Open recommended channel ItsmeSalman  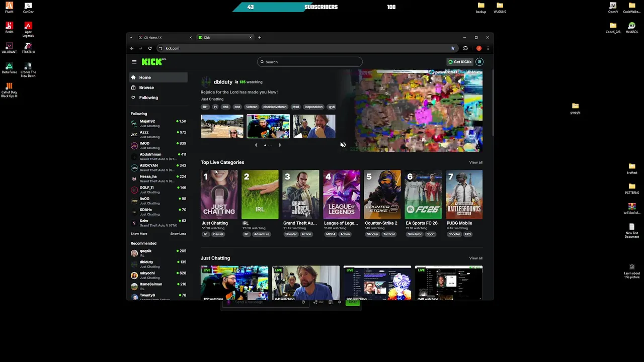click(x=158, y=286)
